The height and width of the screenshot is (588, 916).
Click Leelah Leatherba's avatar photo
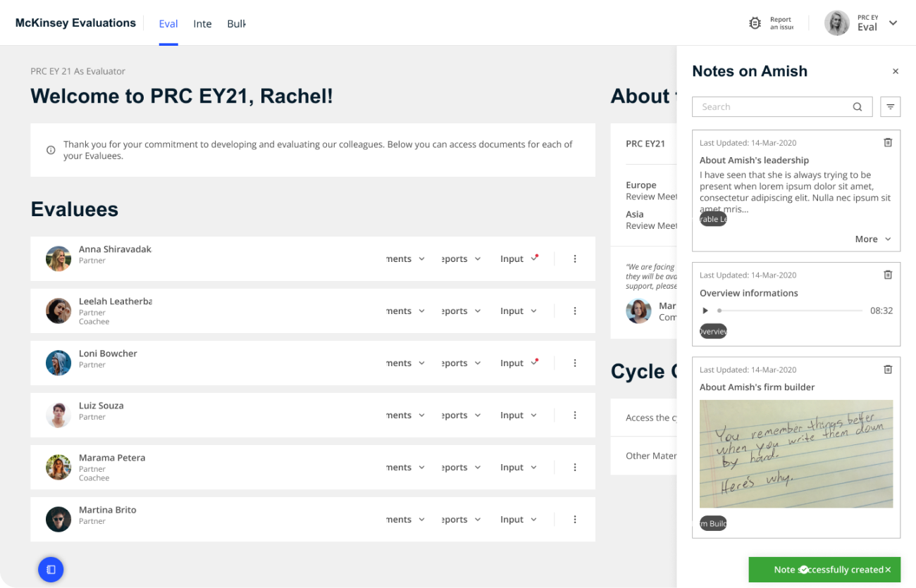(x=58, y=311)
